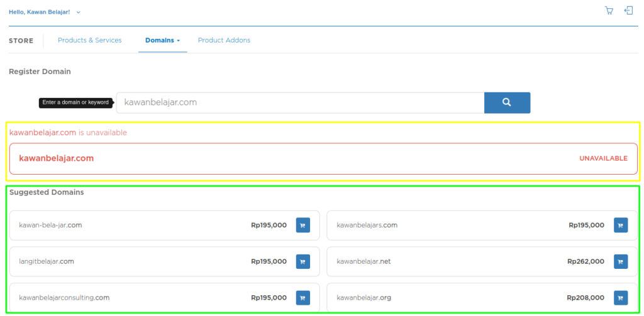This screenshot has height=316, width=644.
Task: Add kawanbelajar.net to cart
Action: (620, 262)
